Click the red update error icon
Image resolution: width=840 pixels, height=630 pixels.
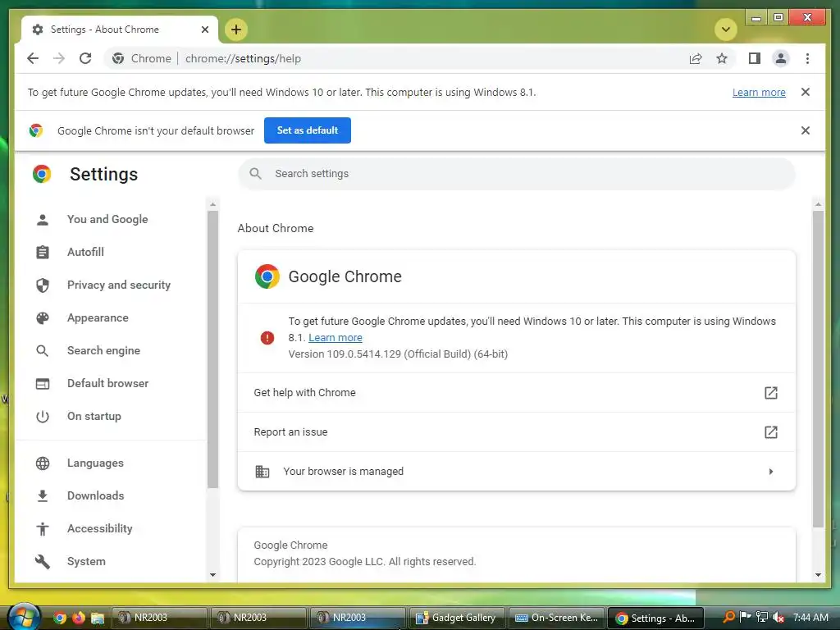[x=267, y=337]
